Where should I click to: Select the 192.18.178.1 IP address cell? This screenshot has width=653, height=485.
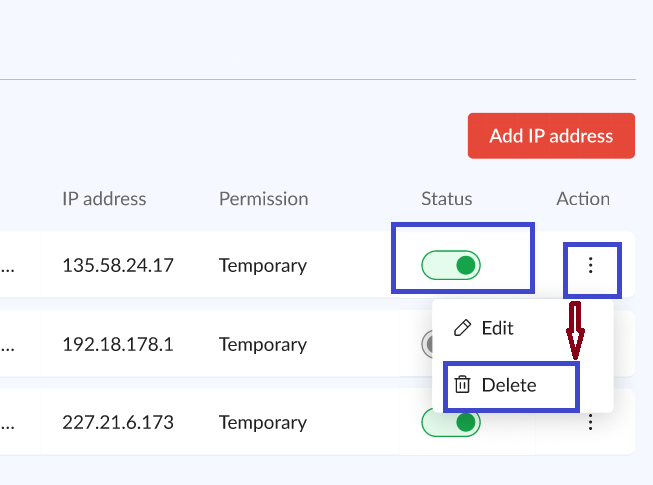tap(118, 344)
